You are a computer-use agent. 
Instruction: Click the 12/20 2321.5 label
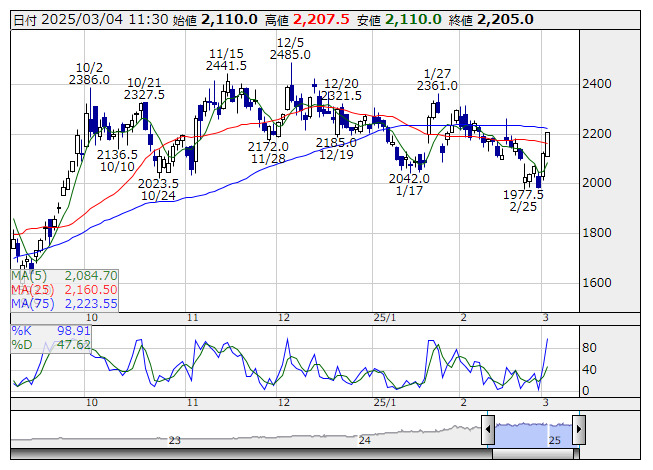(341, 90)
